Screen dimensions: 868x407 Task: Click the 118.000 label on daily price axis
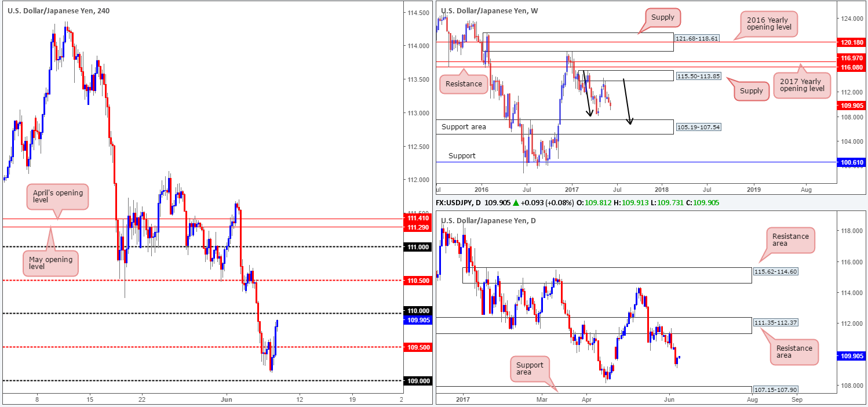tap(851, 231)
